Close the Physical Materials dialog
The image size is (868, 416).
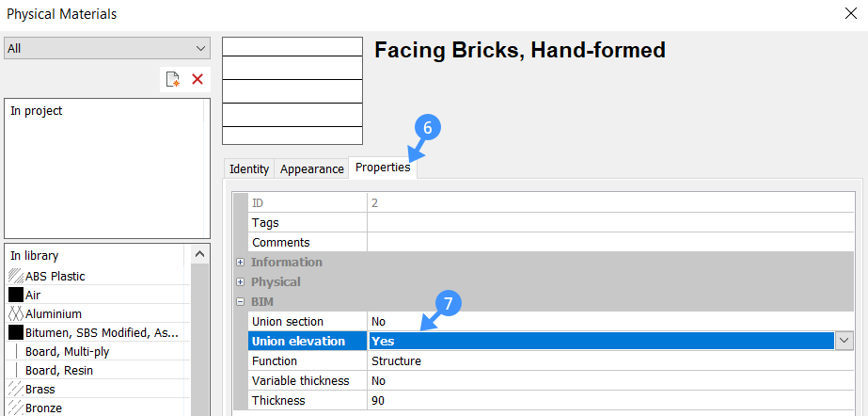[851, 14]
